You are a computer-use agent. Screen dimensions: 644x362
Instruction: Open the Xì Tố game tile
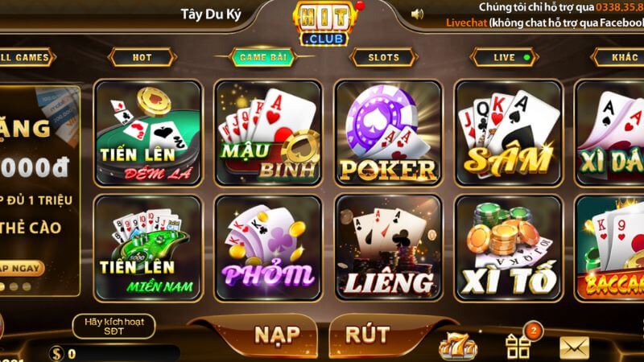(x=509, y=249)
